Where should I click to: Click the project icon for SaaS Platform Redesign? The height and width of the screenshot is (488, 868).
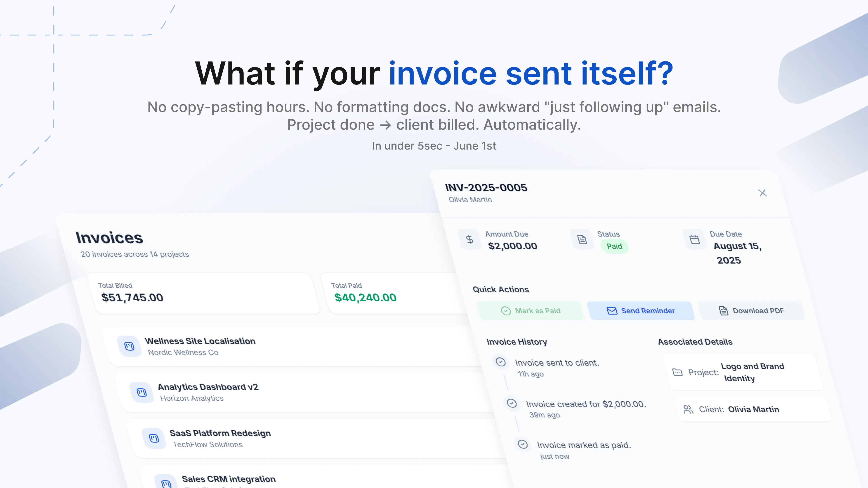(154, 439)
